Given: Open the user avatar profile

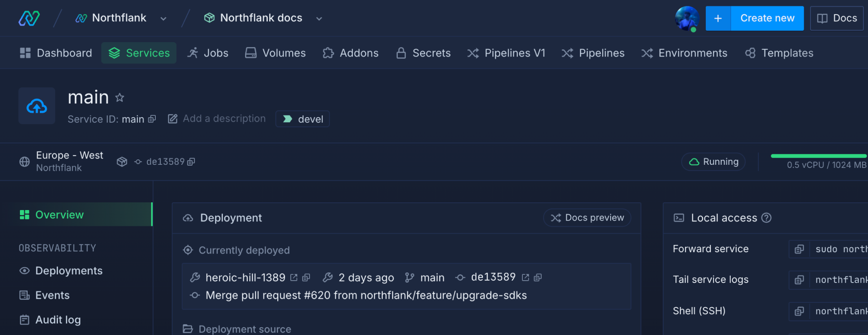Looking at the screenshot, I should tap(687, 19).
